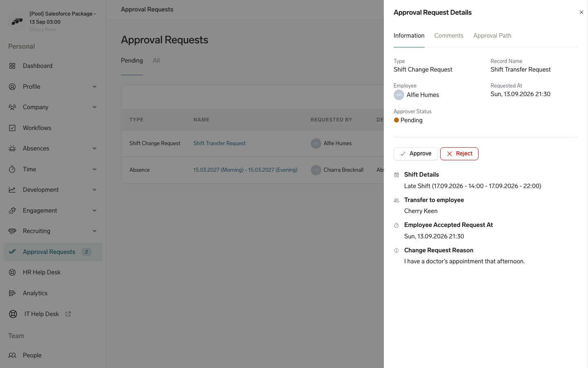Image resolution: width=588 pixels, height=368 pixels.
Task: Switch to the Comments tab
Action: 449,36
